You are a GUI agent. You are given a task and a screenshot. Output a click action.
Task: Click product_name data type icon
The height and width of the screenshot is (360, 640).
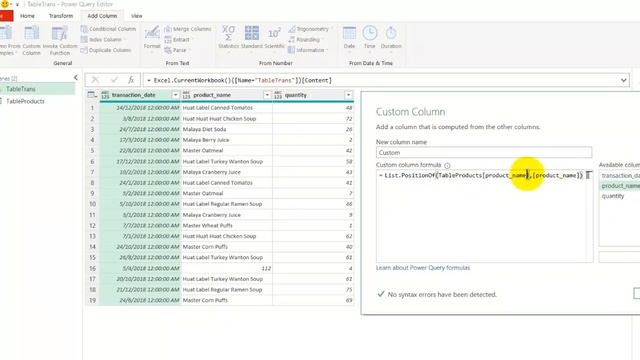coord(187,95)
